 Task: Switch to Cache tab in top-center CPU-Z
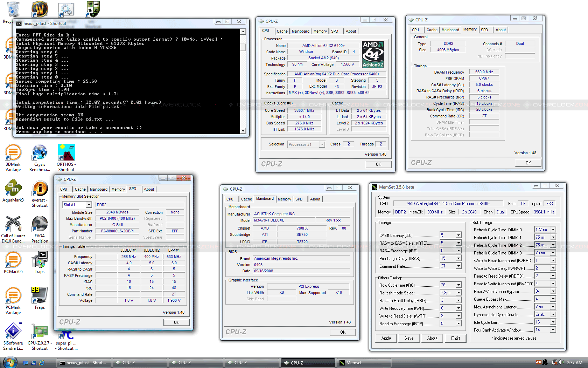(282, 31)
